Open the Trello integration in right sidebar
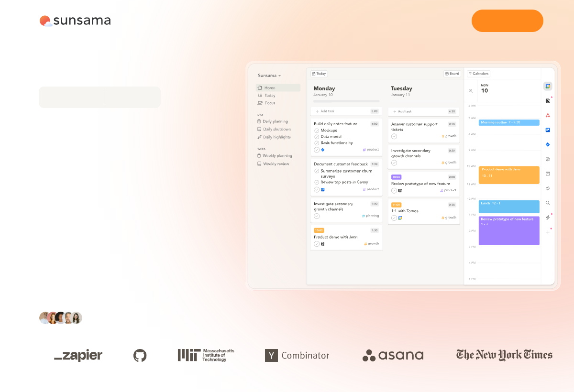Viewport: 574px width, 392px height. (x=548, y=130)
